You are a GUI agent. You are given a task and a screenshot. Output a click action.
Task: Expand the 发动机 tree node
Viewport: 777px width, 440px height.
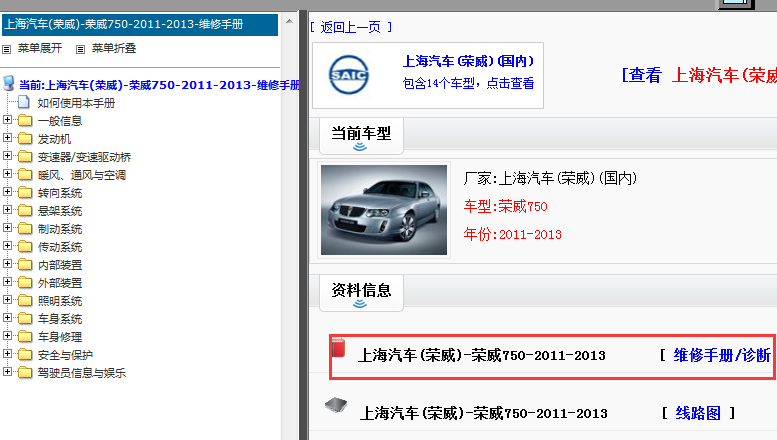tap(7, 137)
